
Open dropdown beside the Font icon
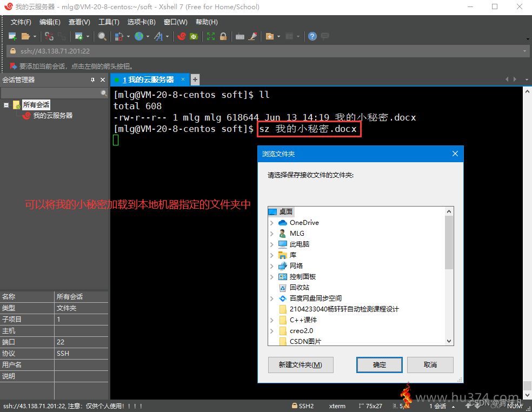[x=167, y=36]
